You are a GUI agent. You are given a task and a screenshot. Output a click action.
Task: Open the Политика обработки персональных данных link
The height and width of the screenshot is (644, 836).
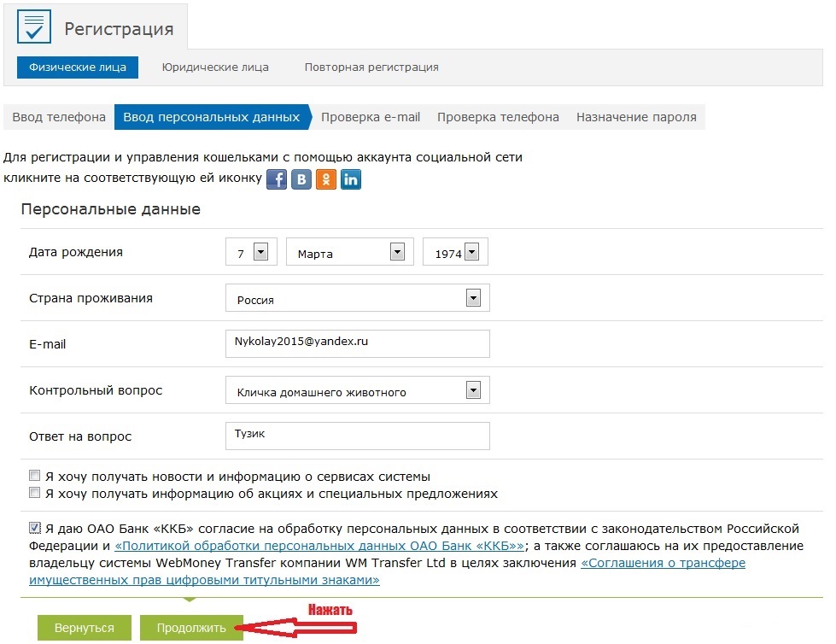tap(319, 546)
